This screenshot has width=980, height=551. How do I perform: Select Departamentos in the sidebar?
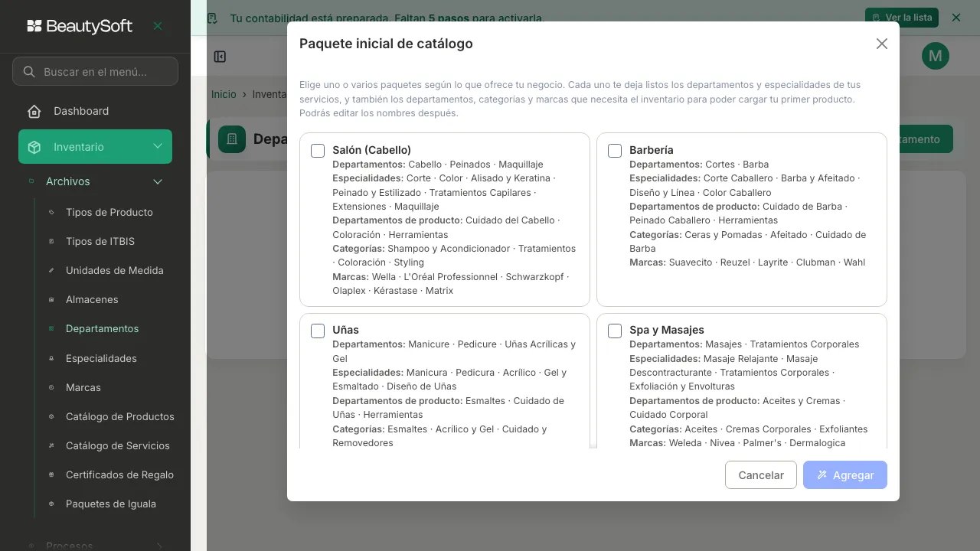click(x=103, y=328)
